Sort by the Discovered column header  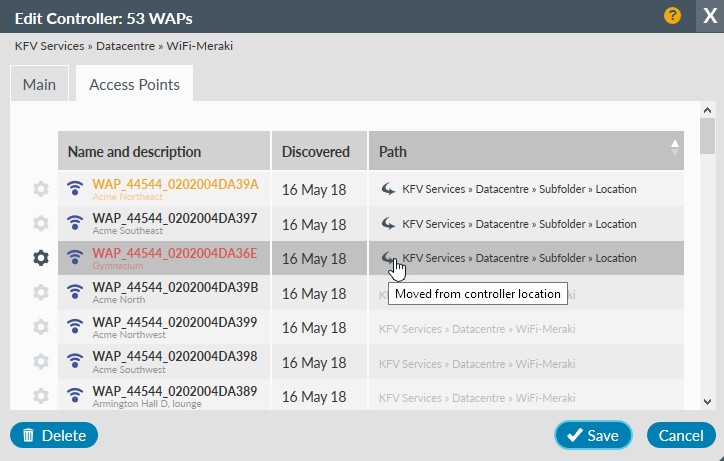[x=316, y=152]
